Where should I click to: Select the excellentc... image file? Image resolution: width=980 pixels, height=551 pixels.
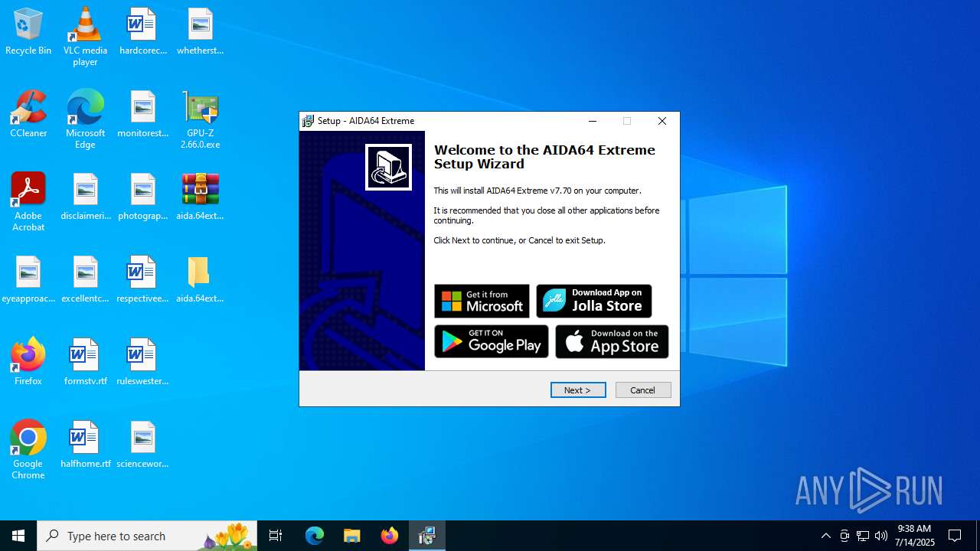tap(85, 280)
